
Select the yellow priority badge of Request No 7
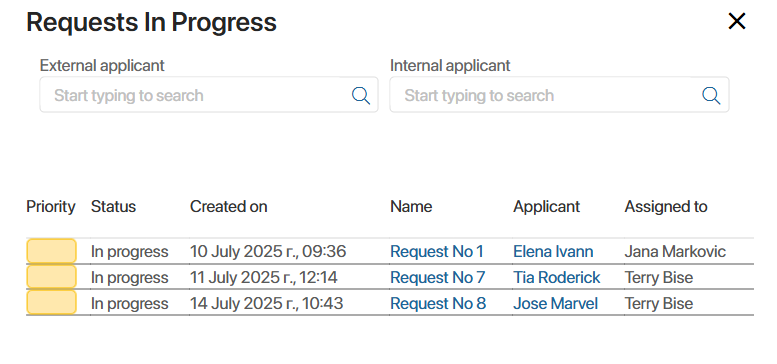click(52, 277)
